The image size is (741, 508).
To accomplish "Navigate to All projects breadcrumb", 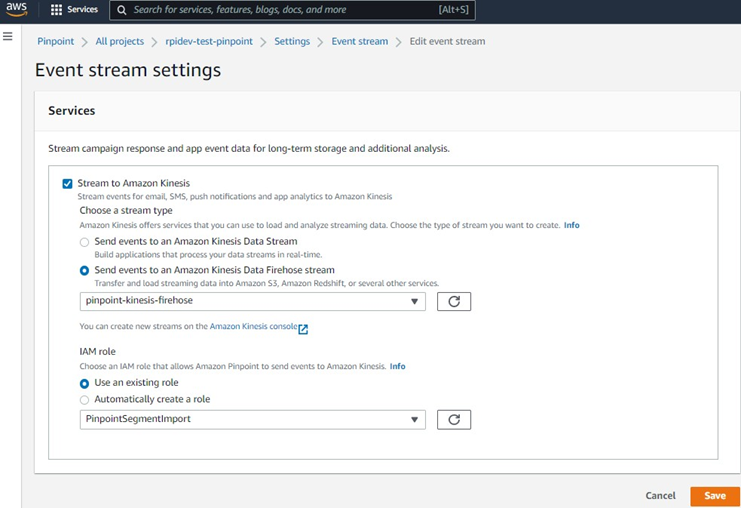I will click(x=119, y=42).
